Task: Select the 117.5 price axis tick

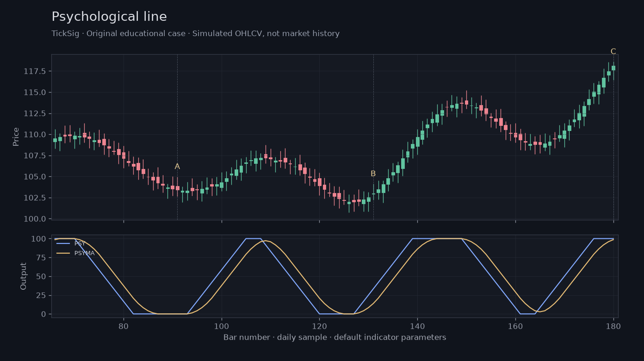Action: 35,71
